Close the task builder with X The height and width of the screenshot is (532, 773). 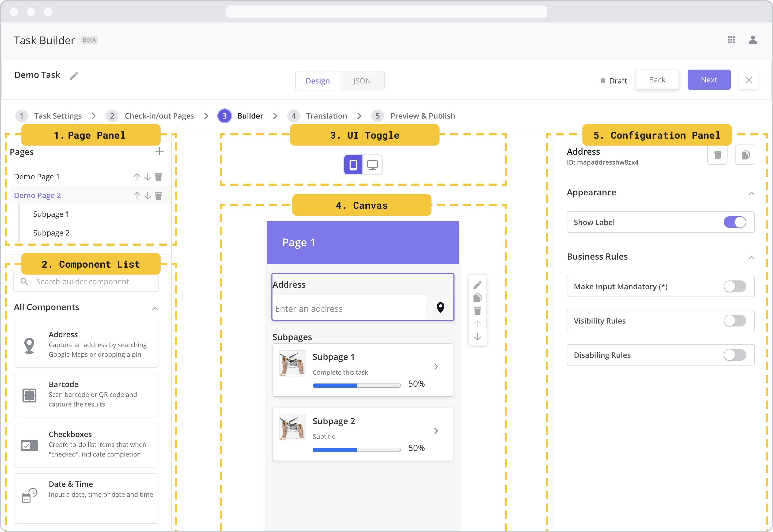pos(749,80)
